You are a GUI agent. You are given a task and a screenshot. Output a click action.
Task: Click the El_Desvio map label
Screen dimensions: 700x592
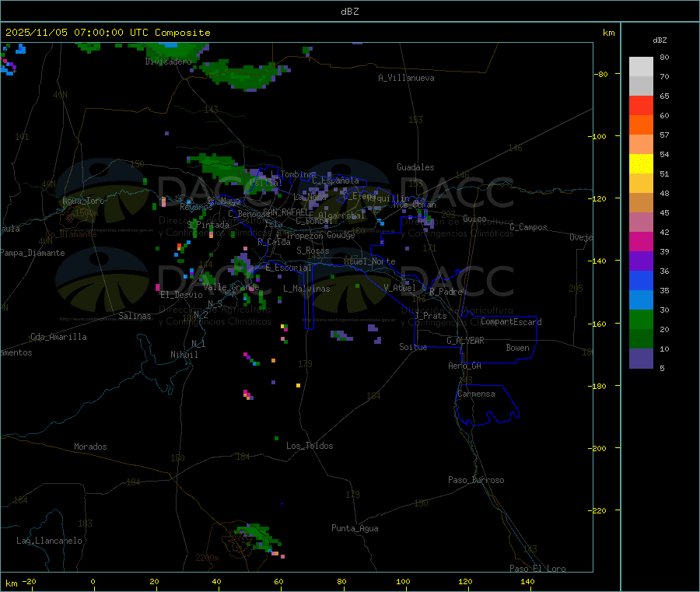click(182, 295)
